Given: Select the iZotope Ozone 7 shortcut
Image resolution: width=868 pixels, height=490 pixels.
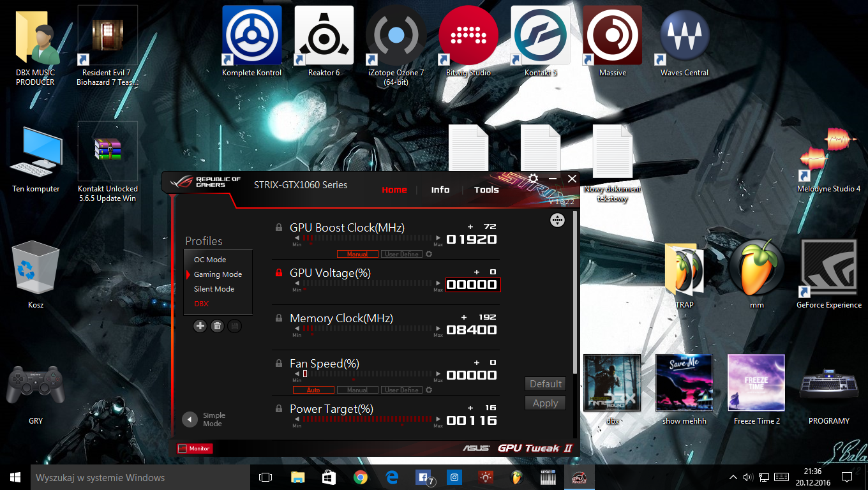Looking at the screenshot, I should click(396, 46).
